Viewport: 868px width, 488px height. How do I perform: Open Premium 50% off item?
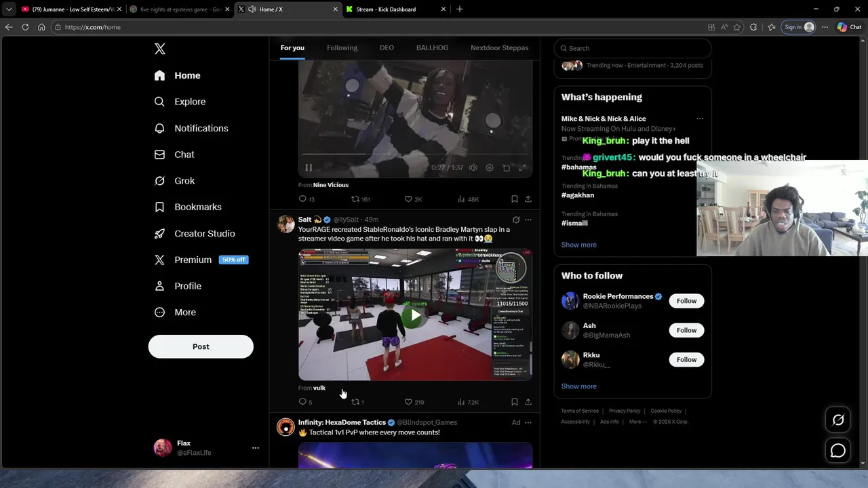(x=201, y=260)
